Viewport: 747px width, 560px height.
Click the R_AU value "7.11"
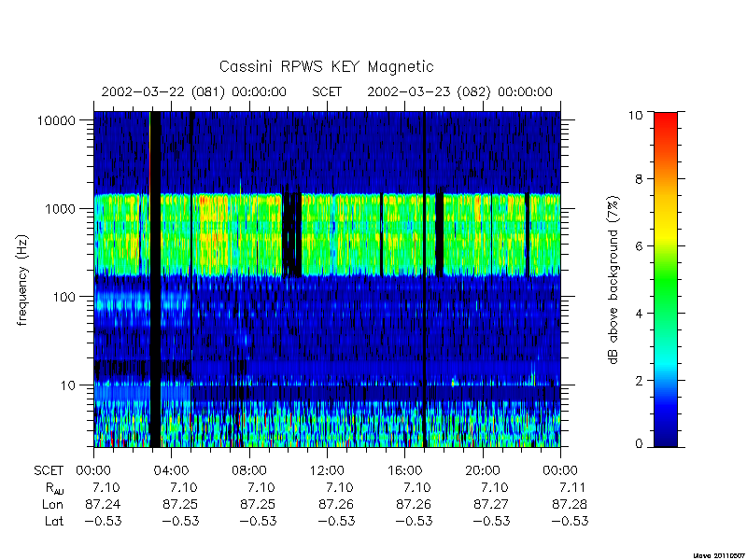[572, 487]
